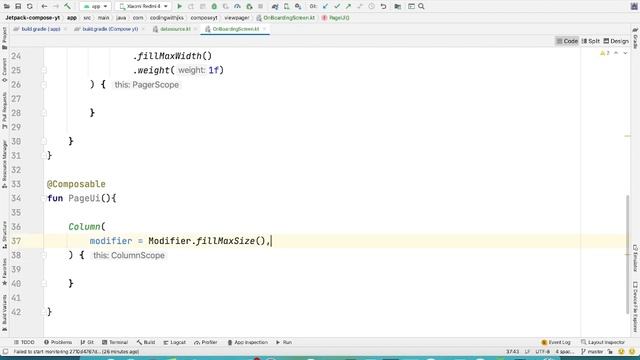The width and height of the screenshot is (640, 360).
Task: Open the Project tool window sidebar
Action: (4, 38)
